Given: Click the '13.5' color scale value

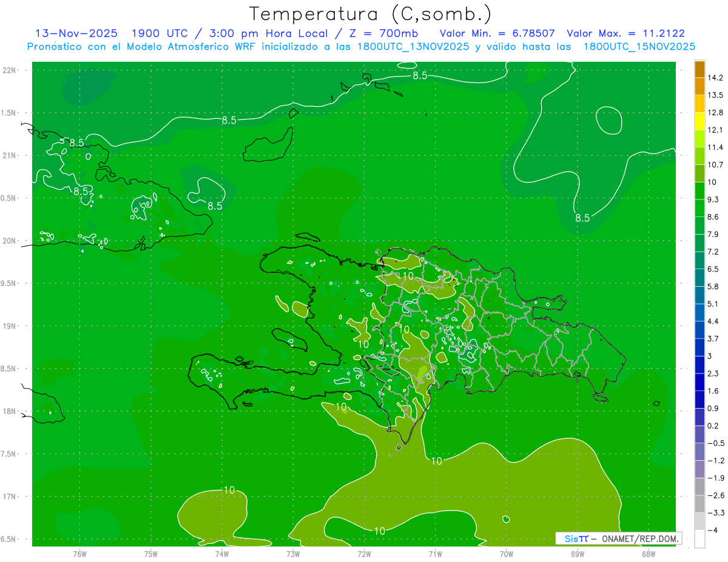Looking at the screenshot, I should 715,95.
